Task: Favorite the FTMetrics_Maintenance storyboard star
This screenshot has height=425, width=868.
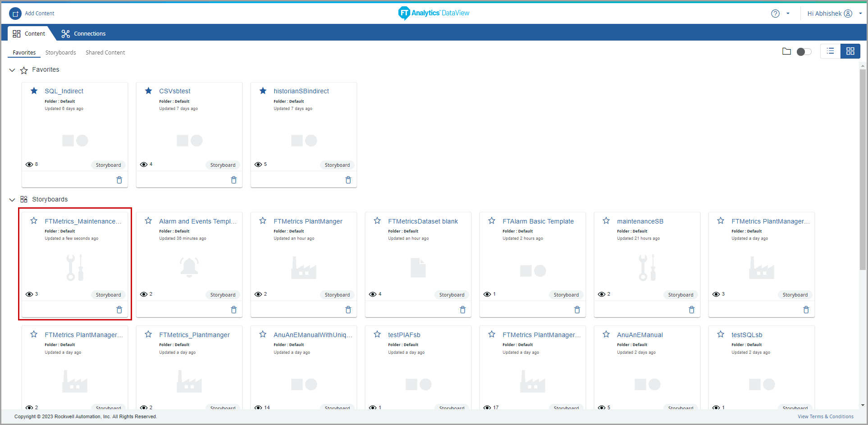Action: tap(34, 221)
